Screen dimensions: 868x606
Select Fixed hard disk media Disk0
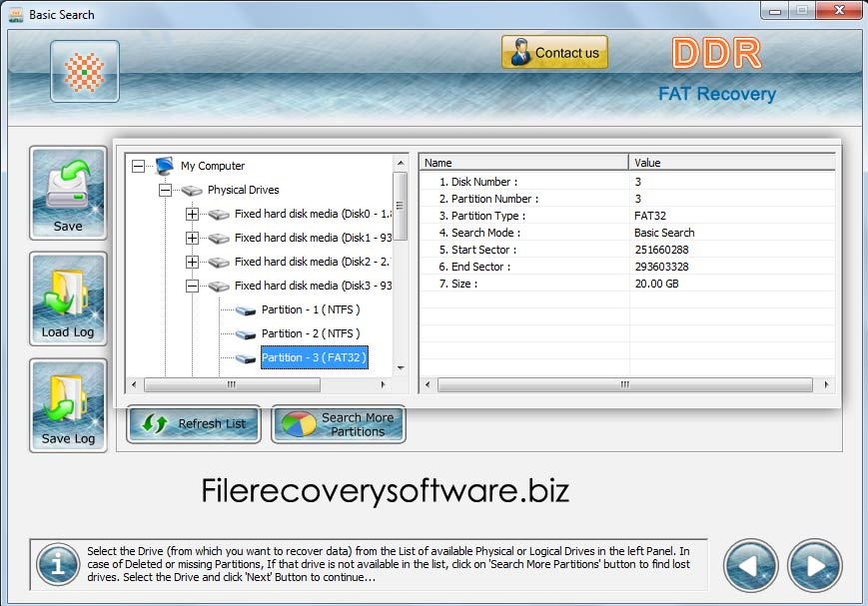(313, 214)
